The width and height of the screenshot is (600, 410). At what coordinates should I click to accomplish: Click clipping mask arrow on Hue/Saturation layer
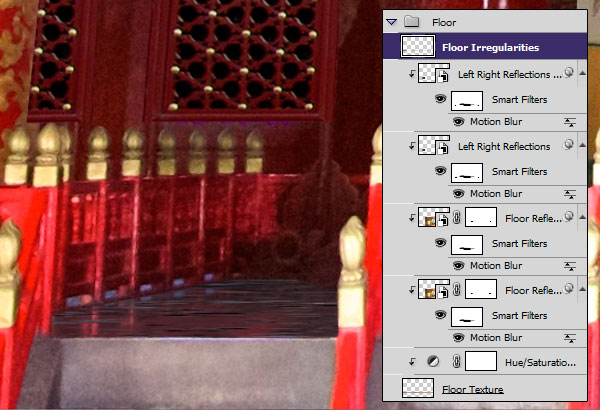(x=412, y=361)
